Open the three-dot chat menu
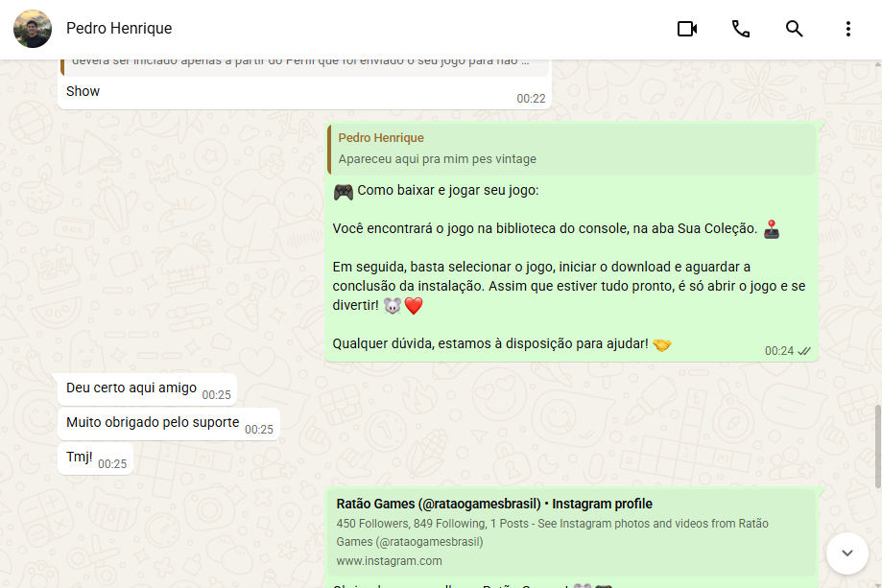This screenshot has height=588, width=882. point(847,29)
